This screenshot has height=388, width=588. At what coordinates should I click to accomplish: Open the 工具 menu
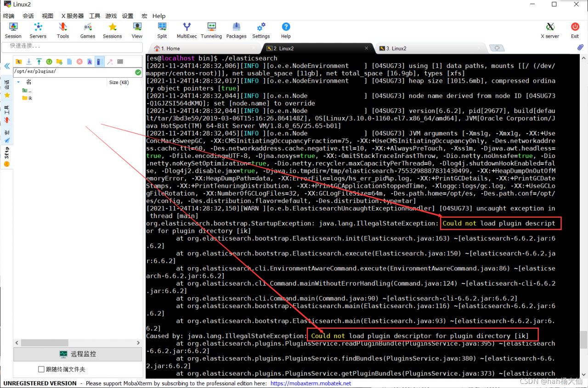95,16
